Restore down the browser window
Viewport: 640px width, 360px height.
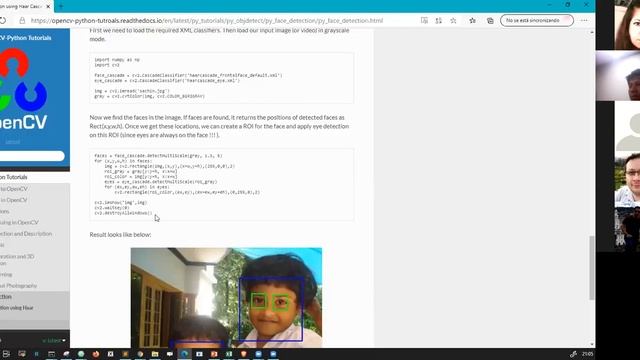click(x=568, y=4)
